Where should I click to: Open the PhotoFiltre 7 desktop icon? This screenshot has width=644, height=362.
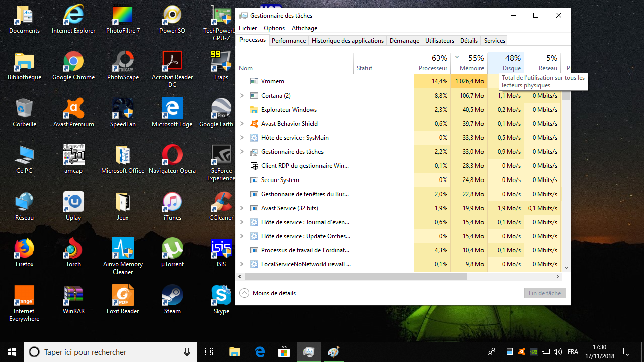click(x=123, y=20)
